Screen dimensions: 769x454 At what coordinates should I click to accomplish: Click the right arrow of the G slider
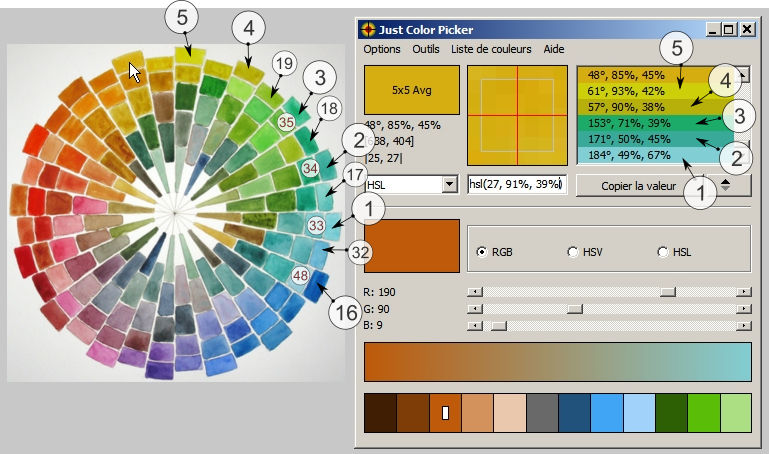pos(743,309)
